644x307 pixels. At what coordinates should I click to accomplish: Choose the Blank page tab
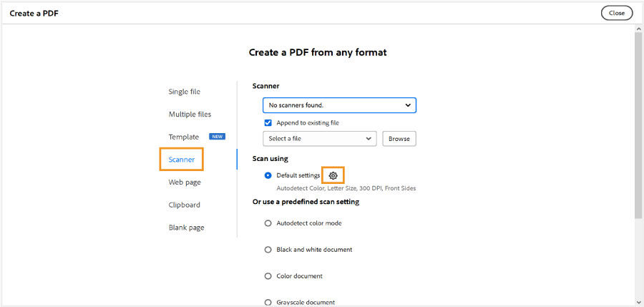pyautogui.click(x=186, y=228)
